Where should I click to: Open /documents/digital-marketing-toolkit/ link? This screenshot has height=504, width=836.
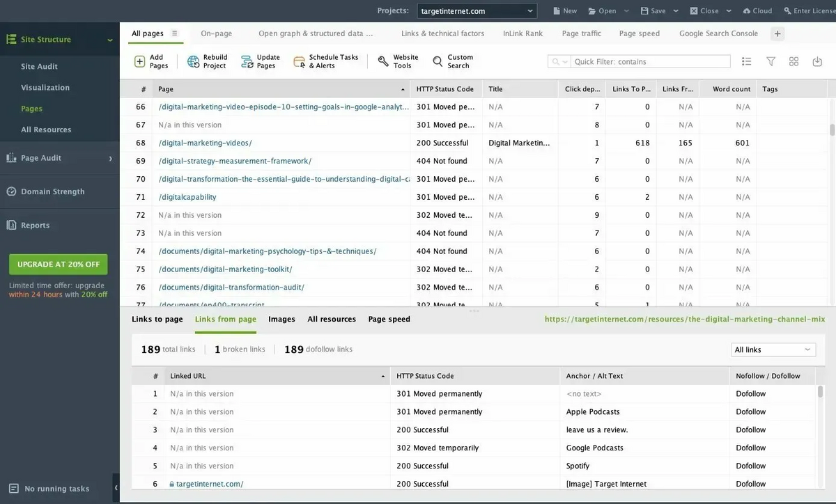pyautogui.click(x=225, y=269)
